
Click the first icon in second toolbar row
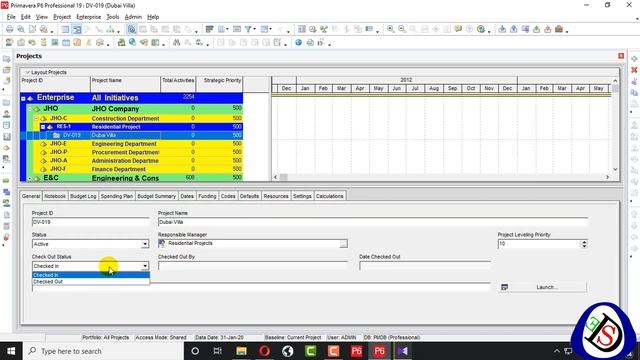pyautogui.click(x=9, y=42)
